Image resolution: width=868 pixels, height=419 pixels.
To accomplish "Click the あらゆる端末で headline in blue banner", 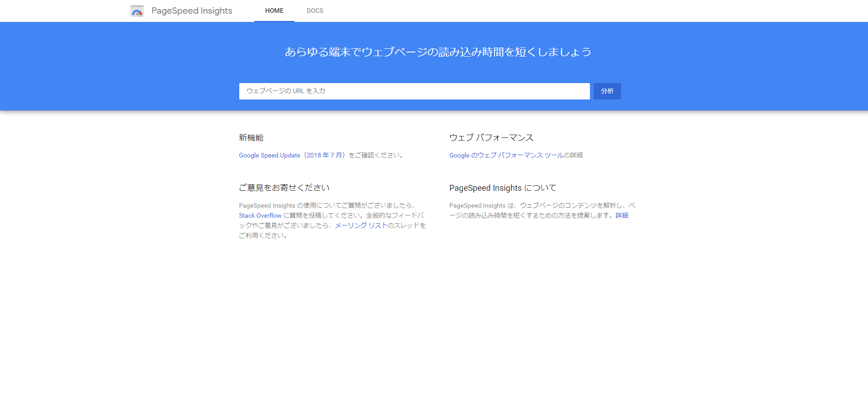I will 438,52.
